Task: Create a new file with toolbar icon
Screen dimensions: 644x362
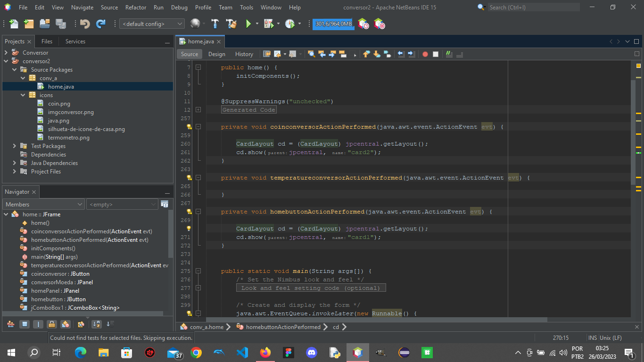Action: 13,24
